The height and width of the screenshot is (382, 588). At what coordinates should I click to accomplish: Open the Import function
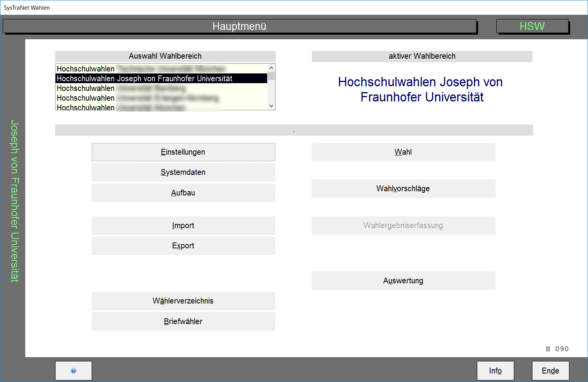click(x=183, y=225)
